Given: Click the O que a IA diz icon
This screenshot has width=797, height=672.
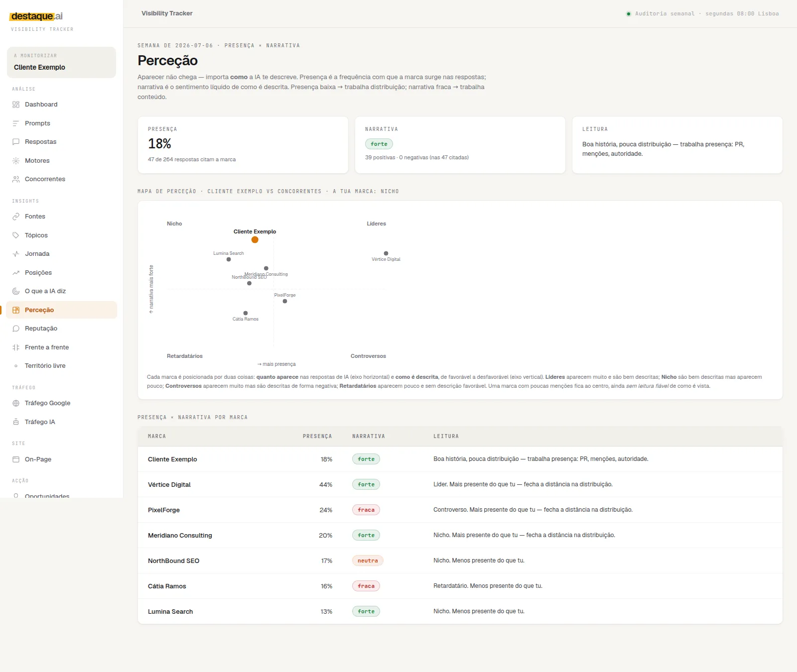Looking at the screenshot, I should point(16,291).
